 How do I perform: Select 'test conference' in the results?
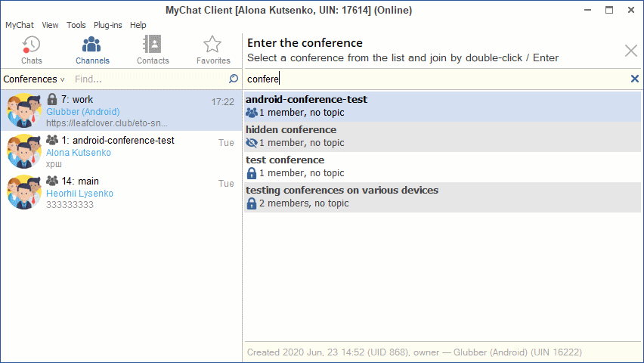pyautogui.click(x=443, y=167)
